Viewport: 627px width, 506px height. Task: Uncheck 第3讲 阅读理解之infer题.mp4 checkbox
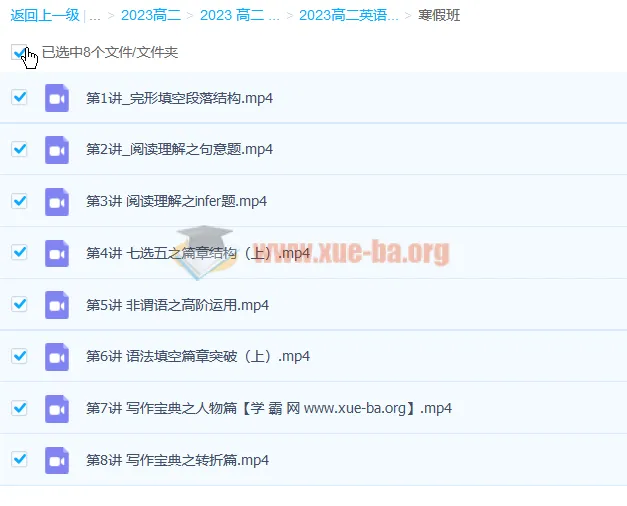tap(19, 201)
